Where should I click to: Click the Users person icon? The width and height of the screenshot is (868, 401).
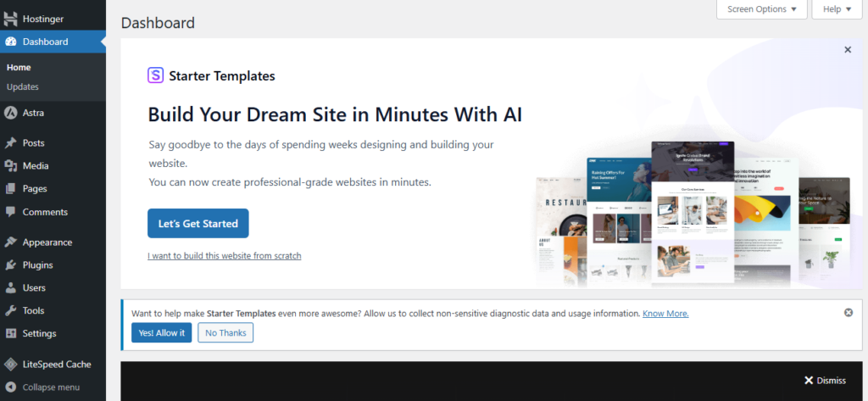coord(10,288)
